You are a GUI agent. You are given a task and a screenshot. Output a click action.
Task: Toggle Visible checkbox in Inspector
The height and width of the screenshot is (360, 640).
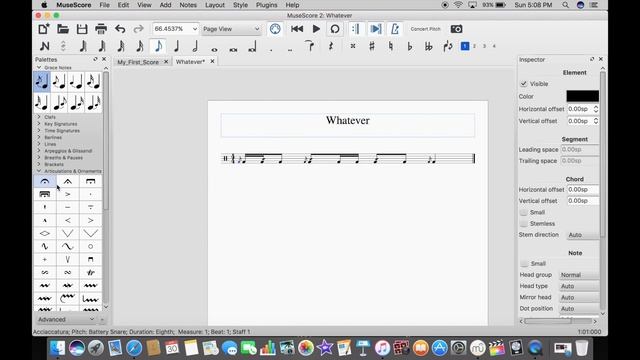pos(524,84)
